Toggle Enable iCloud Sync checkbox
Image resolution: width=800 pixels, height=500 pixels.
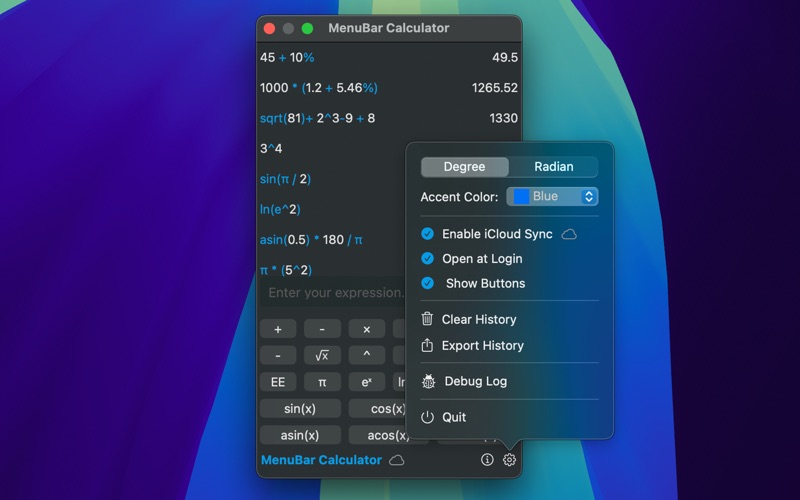[428, 234]
